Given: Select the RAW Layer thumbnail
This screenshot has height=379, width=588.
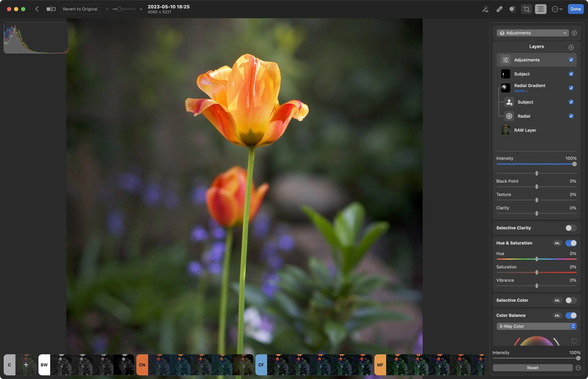Looking at the screenshot, I should (x=505, y=130).
